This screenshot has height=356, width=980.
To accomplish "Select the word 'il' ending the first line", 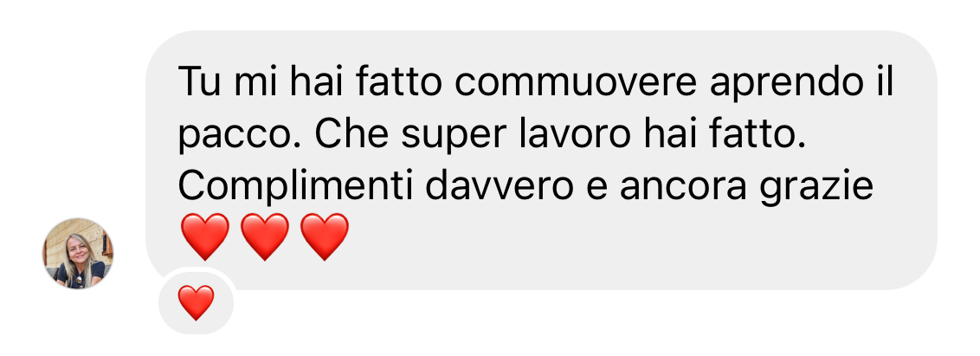I will (885, 83).
